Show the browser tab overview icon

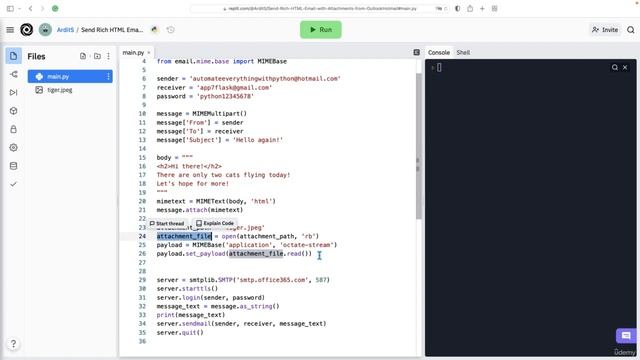tap(494, 8)
